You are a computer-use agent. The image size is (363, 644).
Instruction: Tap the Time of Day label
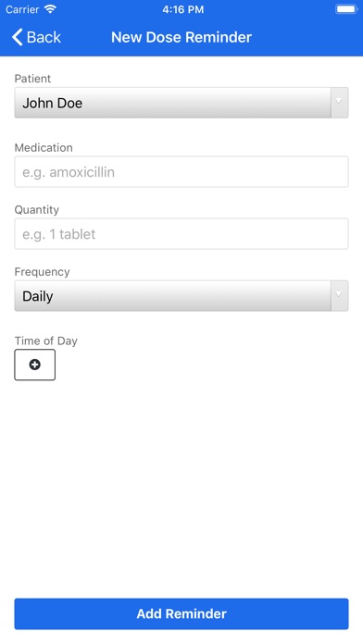point(46,341)
